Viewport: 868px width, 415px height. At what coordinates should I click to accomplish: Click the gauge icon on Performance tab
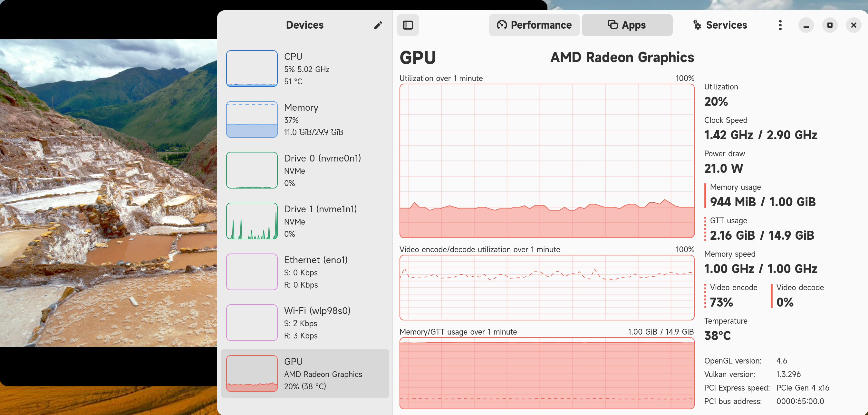[x=502, y=25]
